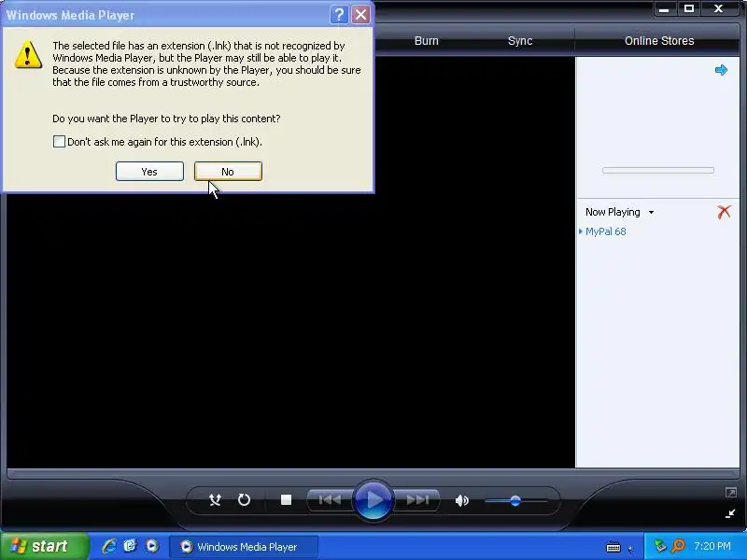Screen dimensions: 747x560
Task: Click the 7:20 PM clock
Action: pyautogui.click(x=712, y=546)
